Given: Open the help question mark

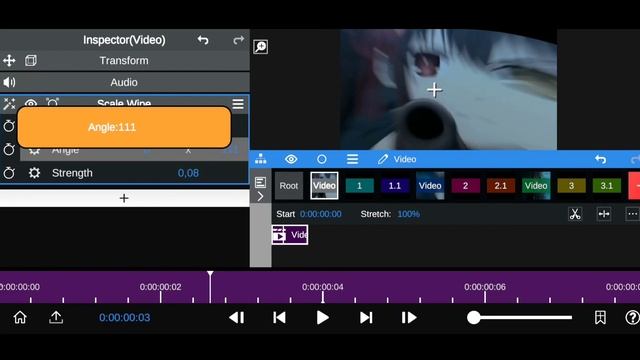Looking at the screenshot, I should [x=633, y=318].
